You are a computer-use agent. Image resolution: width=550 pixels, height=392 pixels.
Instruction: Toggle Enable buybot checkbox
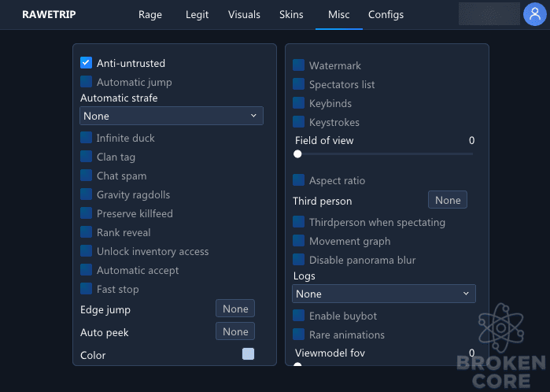pos(298,316)
